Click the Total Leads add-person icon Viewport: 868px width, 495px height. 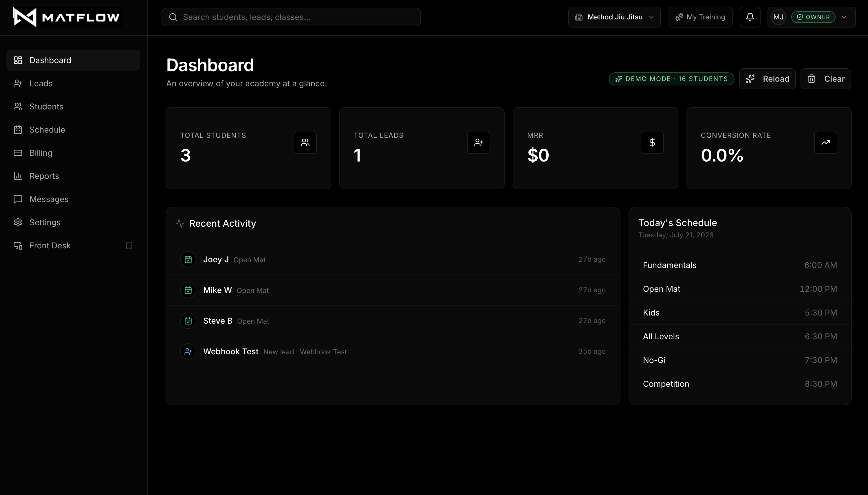click(x=478, y=142)
